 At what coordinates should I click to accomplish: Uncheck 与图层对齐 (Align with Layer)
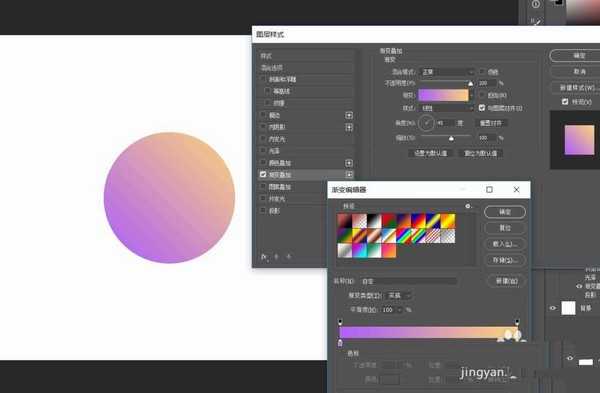pos(482,108)
